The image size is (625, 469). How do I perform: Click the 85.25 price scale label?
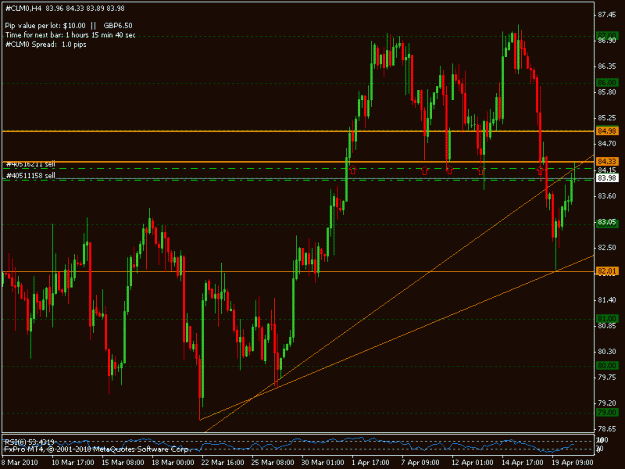click(607, 118)
